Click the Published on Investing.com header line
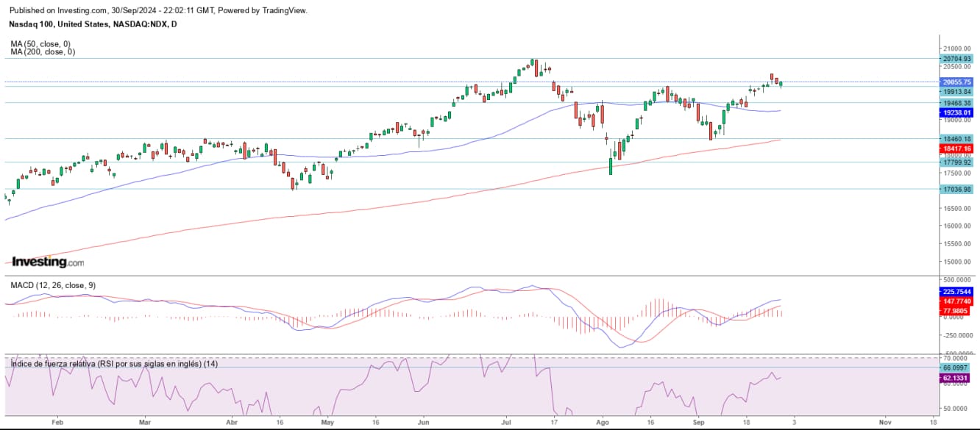The height and width of the screenshot is (430, 980). 158,10
